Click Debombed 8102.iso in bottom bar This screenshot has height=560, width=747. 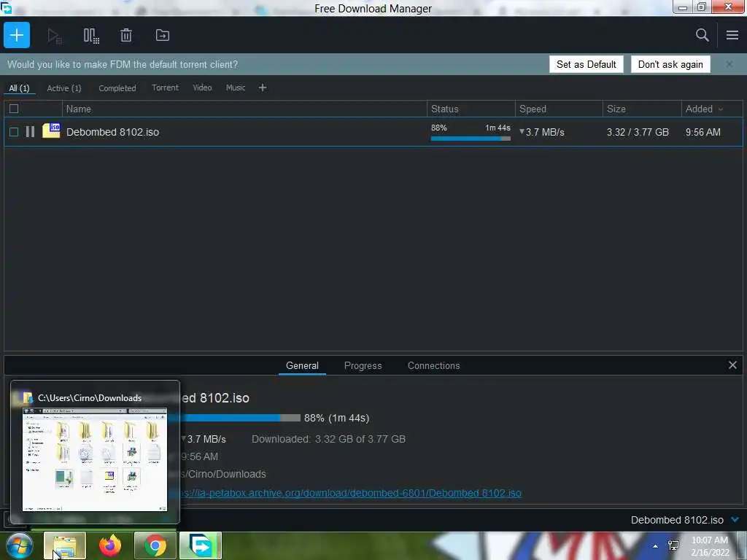tap(677, 520)
